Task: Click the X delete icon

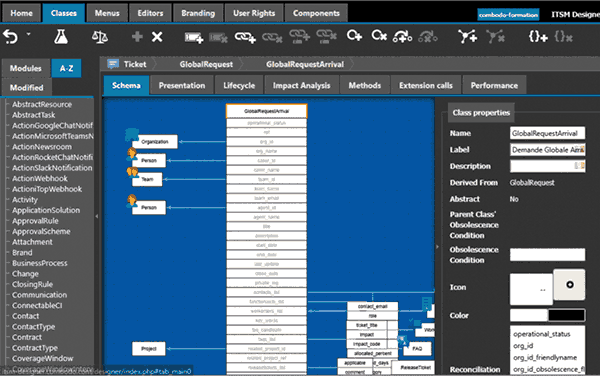Action: pyautogui.click(x=157, y=37)
